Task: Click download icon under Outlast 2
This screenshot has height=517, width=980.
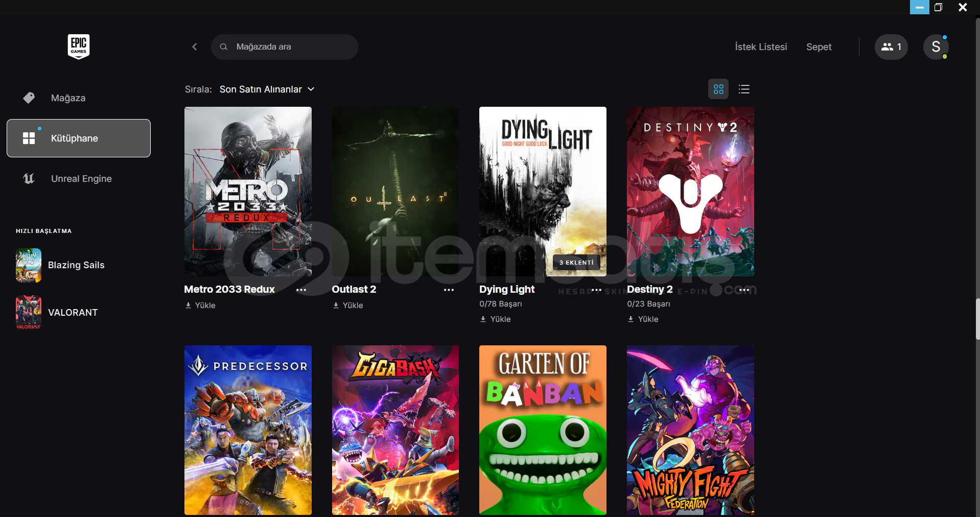Action: pyautogui.click(x=336, y=305)
